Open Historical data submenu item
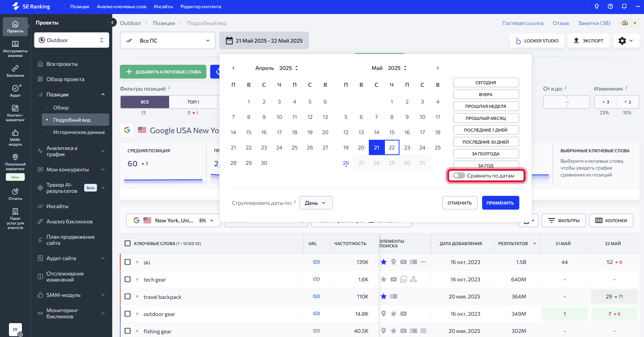 pos(79,132)
